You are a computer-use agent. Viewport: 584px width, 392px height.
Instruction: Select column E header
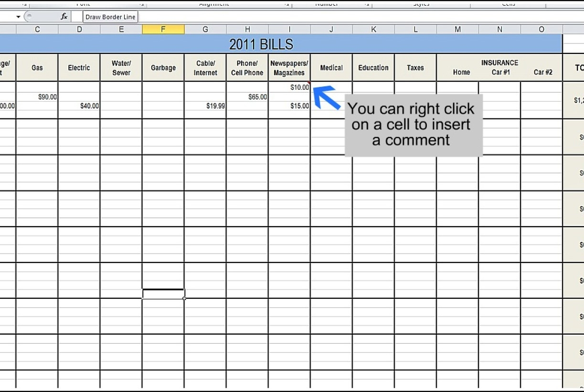coord(121,30)
